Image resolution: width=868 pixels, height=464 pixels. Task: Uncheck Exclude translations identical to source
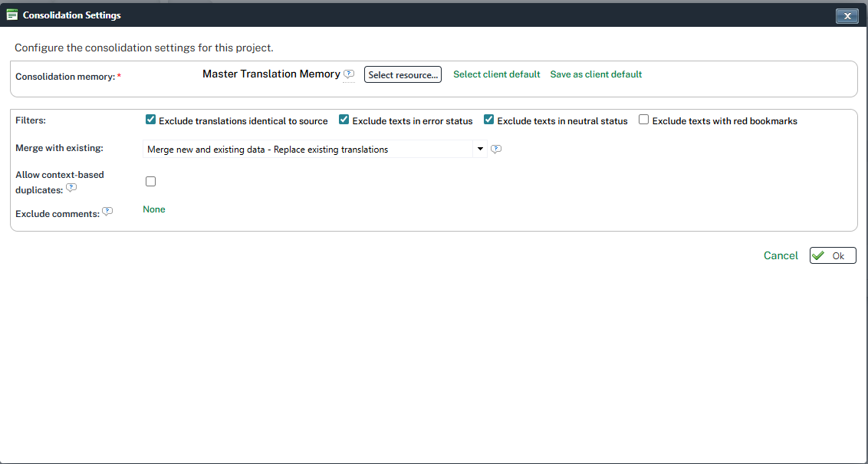(150, 120)
